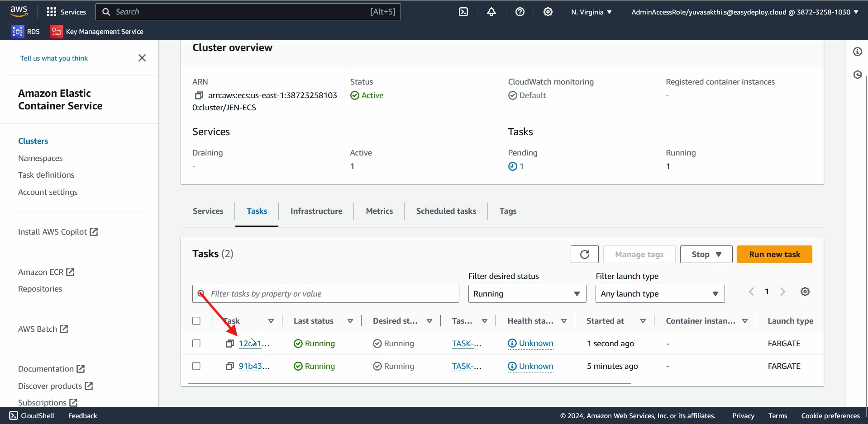Open the 91b43 task link
The width and height of the screenshot is (868, 424).
pos(254,366)
